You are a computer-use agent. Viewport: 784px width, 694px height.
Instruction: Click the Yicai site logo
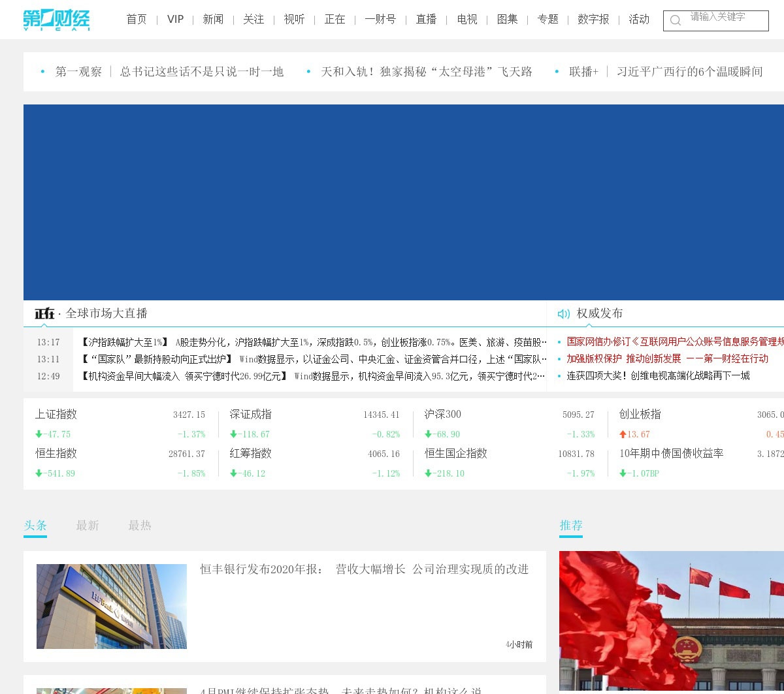pos(56,20)
